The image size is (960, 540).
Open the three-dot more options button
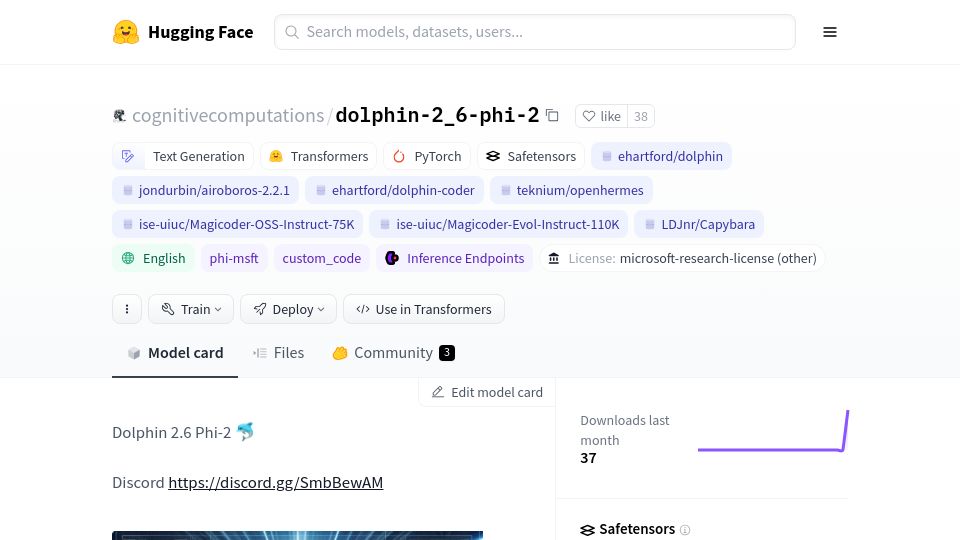[127, 309]
